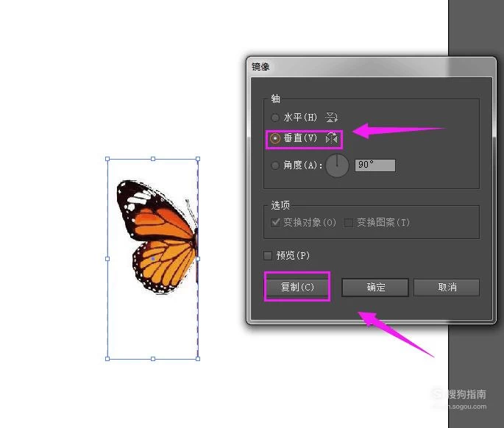The width and height of the screenshot is (504, 428).
Task: Click the bottom-middle selection handle of butterfly
Action: tap(153, 359)
